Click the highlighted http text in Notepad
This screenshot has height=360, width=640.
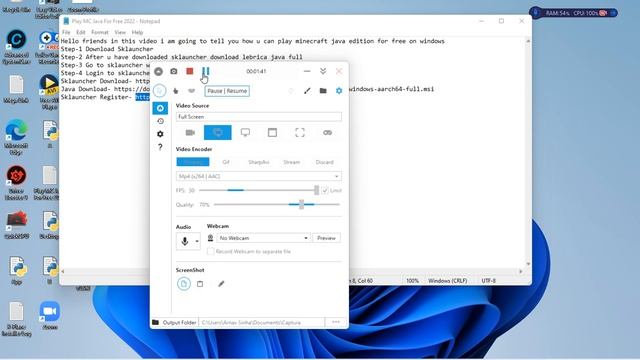[x=142, y=97]
